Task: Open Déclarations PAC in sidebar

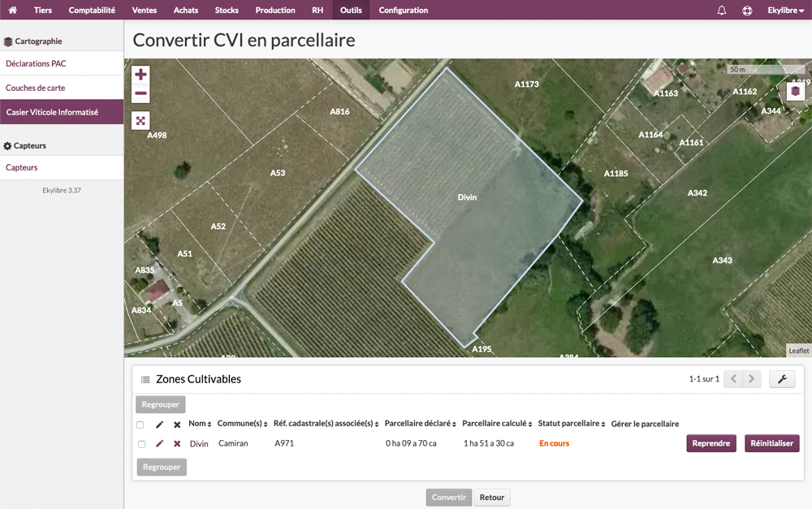Action: tap(62, 63)
